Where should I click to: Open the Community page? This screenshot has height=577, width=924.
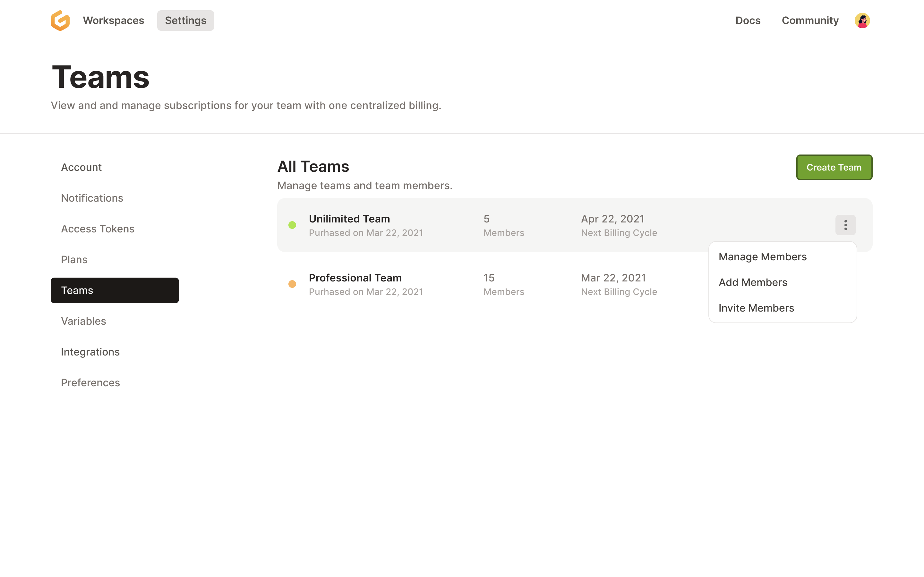tap(810, 20)
